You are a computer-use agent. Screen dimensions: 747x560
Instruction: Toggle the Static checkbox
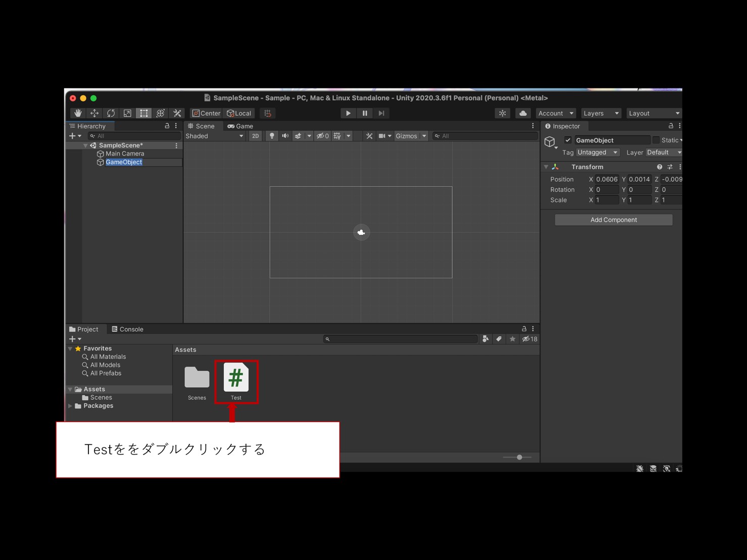pyautogui.click(x=656, y=140)
